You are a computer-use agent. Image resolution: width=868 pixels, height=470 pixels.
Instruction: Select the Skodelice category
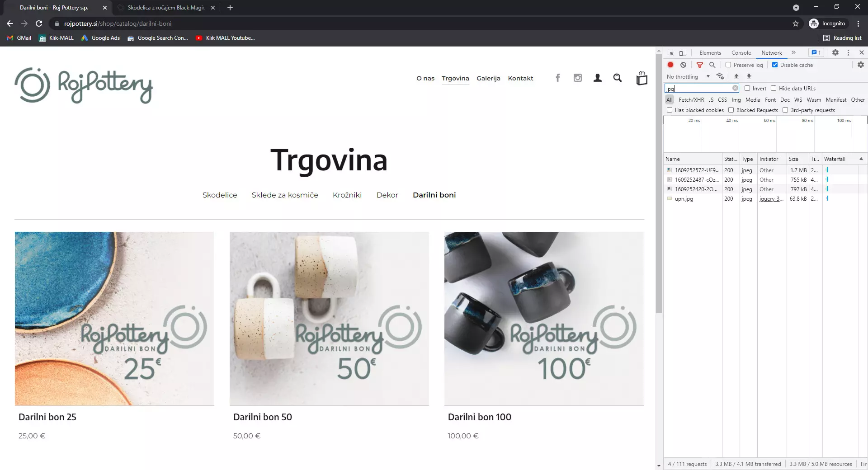[x=220, y=195]
